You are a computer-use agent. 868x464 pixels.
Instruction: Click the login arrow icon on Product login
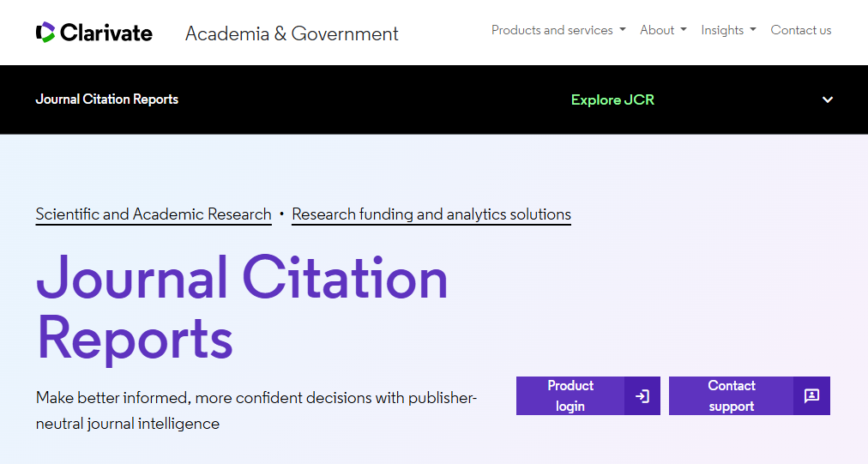point(642,396)
